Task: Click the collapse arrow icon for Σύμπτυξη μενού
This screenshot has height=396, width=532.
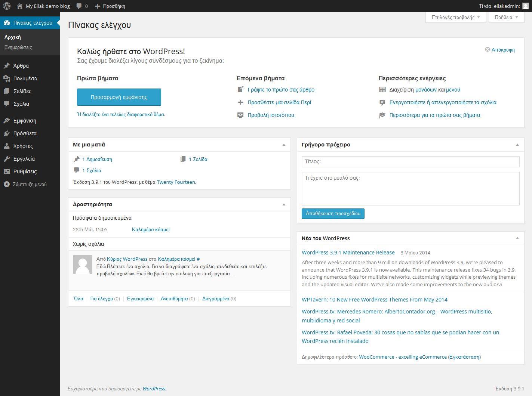Action: (7, 184)
